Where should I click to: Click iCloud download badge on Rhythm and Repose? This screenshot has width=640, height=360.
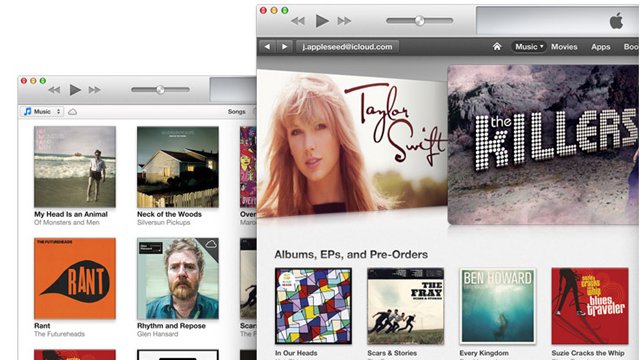(211, 244)
